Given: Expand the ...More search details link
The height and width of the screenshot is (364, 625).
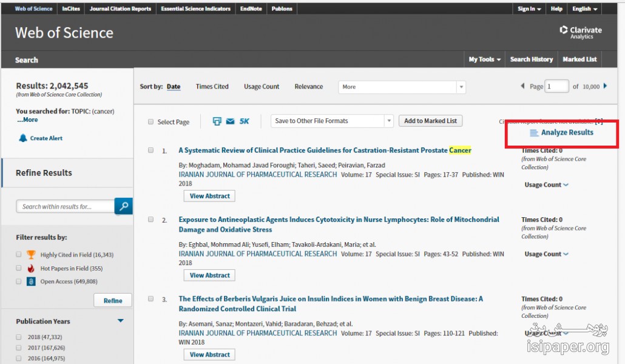Looking at the screenshot, I should click(27, 120).
